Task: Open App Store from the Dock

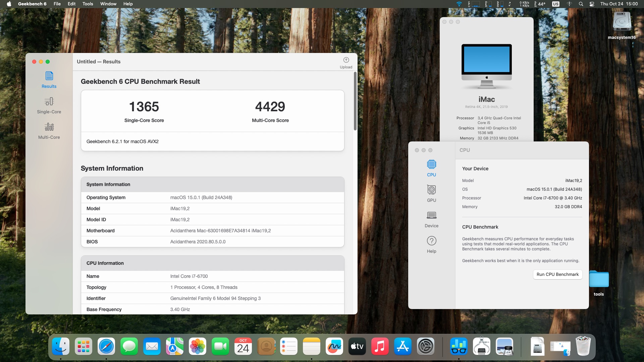Action: point(403,346)
